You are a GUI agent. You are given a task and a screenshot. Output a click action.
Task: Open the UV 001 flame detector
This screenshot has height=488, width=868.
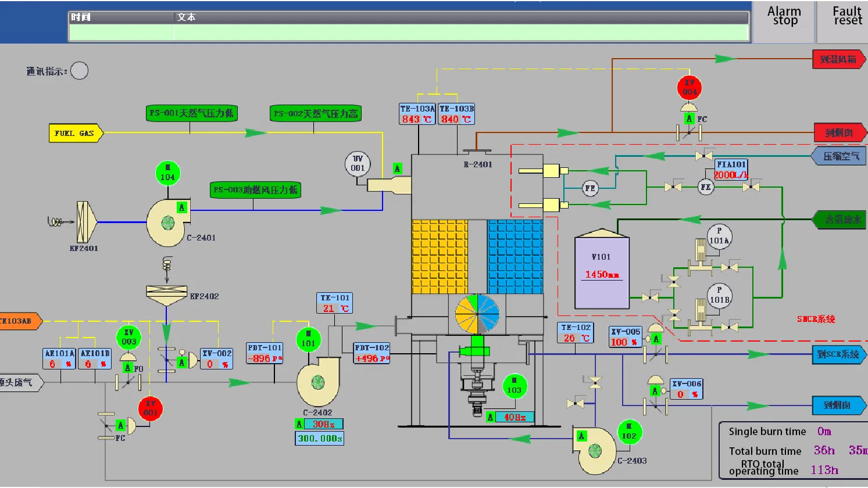pyautogui.click(x=358, y=163)
